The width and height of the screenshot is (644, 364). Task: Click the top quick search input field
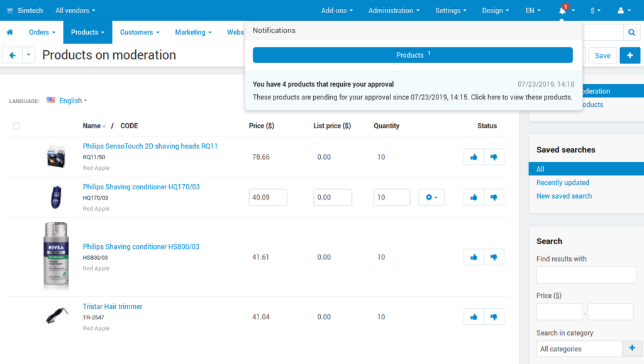[x=603, y=33]
